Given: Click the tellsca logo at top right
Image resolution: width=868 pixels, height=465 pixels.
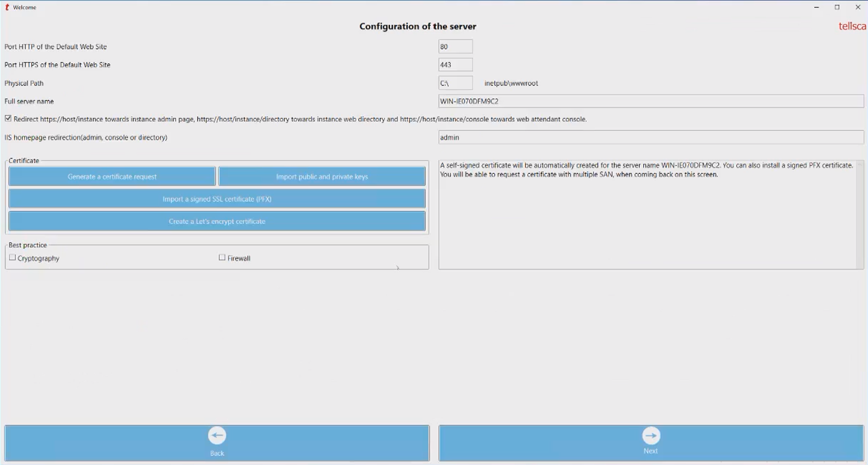Looking at the screenshot, I should 851,26.
